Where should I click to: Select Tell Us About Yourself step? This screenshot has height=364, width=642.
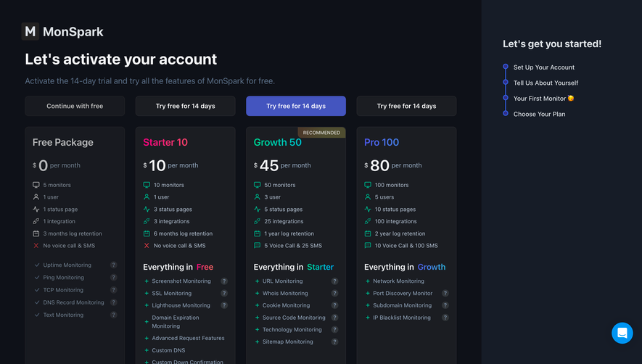pyautogui.click(x=546, y=83)
